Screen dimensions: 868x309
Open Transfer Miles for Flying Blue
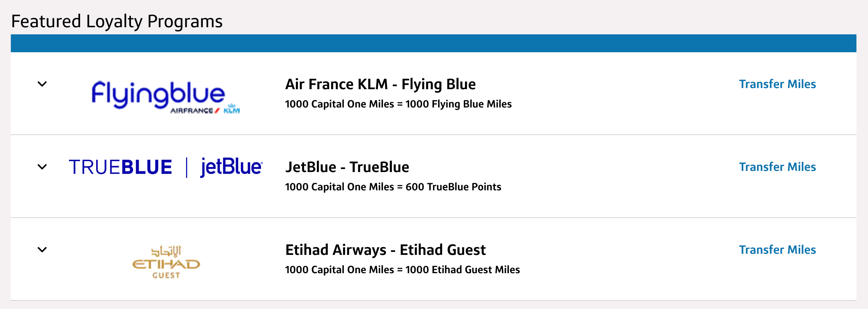pos(777,84)
